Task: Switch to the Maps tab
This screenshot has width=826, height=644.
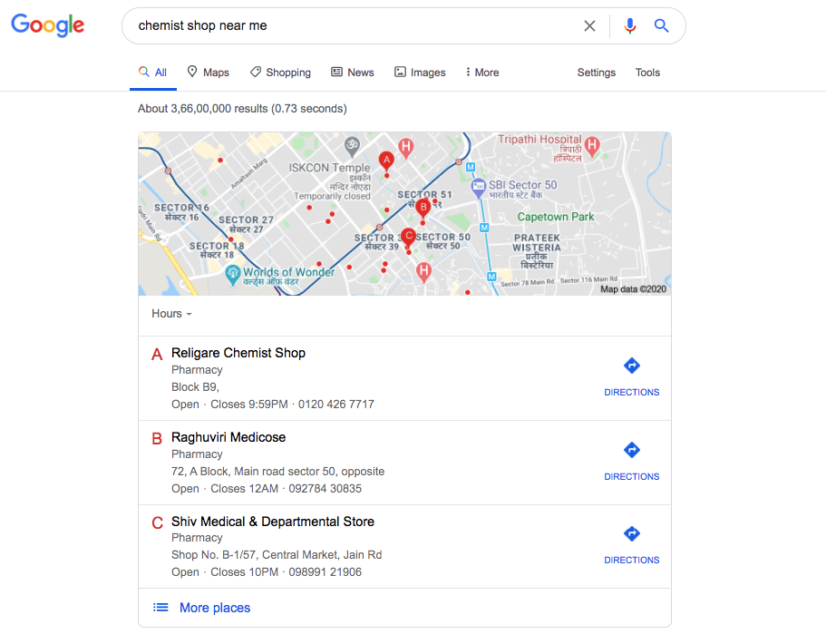Action: tap(208, 73)
